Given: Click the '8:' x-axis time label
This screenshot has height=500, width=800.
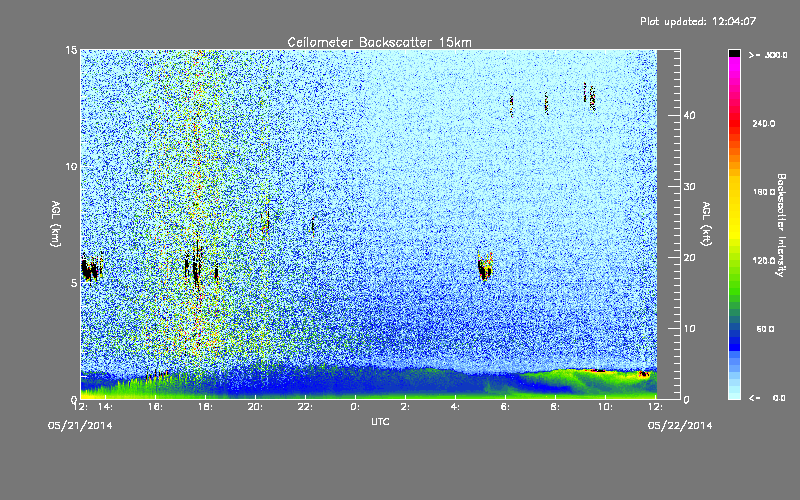Looking at the screenshot, I should tap(555, 407).
